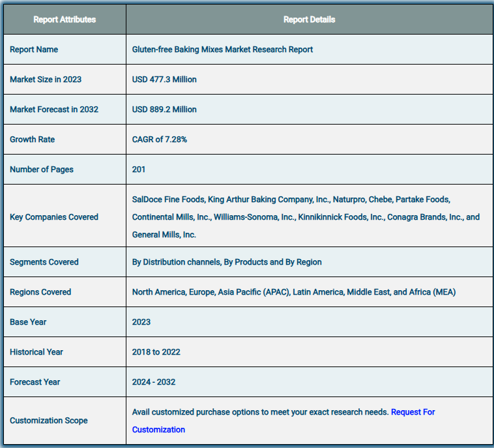The image size is (494, 448).
Task: Select the 'Forecast Year' label
Action: (35, 381)
